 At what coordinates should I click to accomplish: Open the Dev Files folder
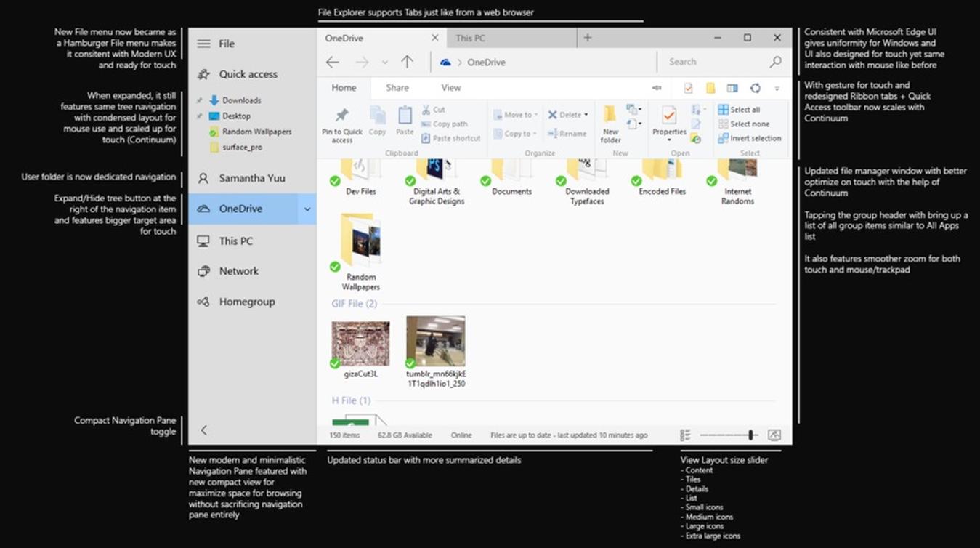point(360,177)
